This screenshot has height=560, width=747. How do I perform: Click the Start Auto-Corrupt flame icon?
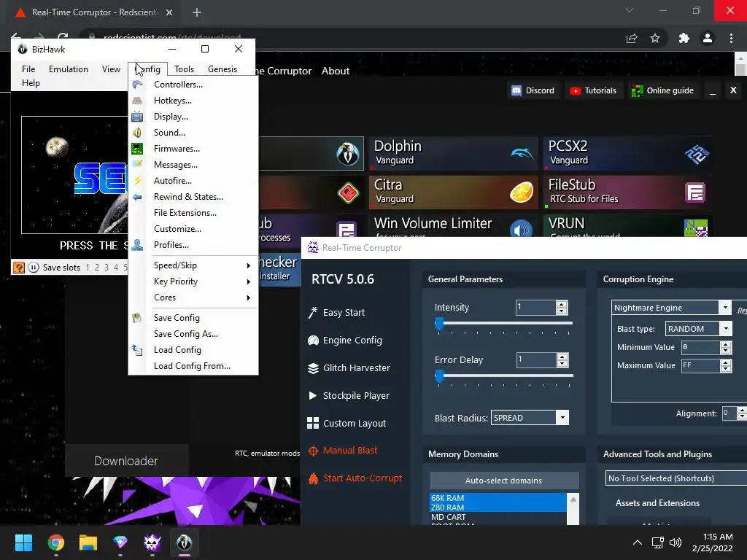click(x=313, y=478)
